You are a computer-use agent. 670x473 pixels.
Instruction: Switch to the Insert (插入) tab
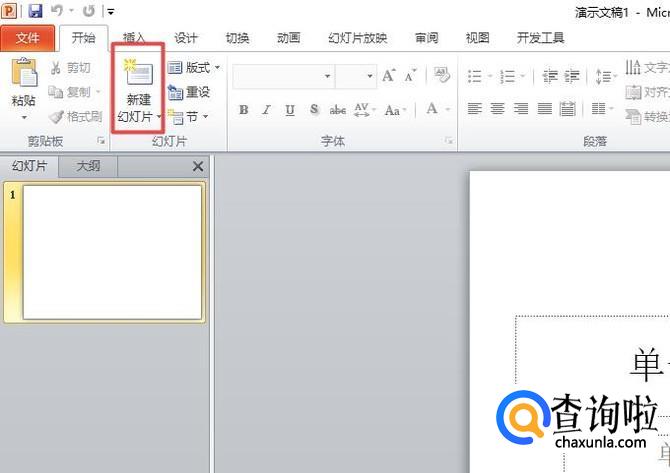[x=135, y=38]
